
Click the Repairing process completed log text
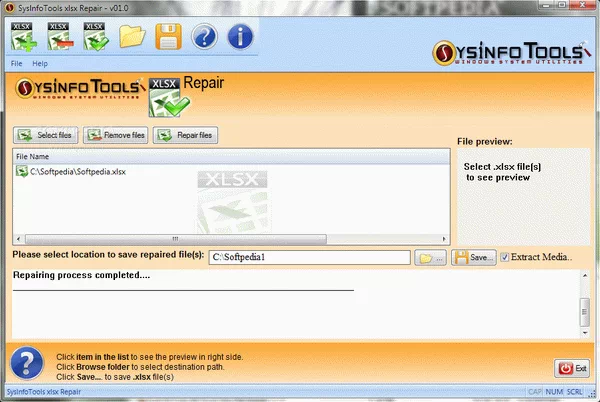(82, 275)
